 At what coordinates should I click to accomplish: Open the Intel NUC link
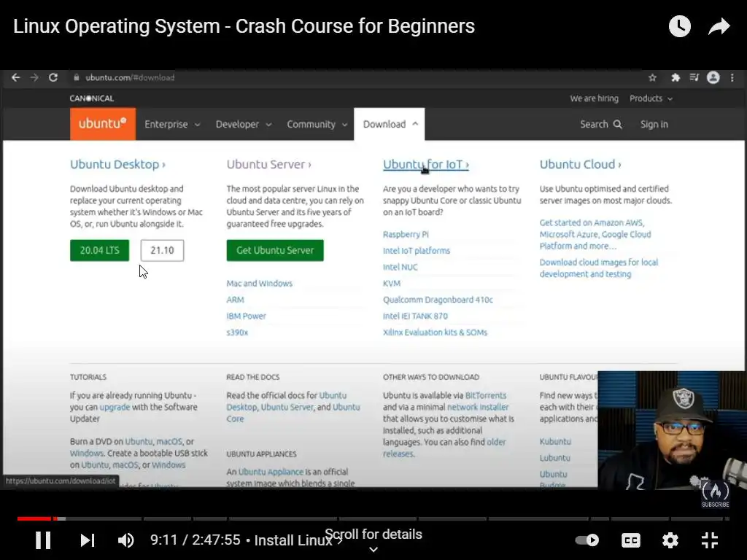click(x=400, y=267)
